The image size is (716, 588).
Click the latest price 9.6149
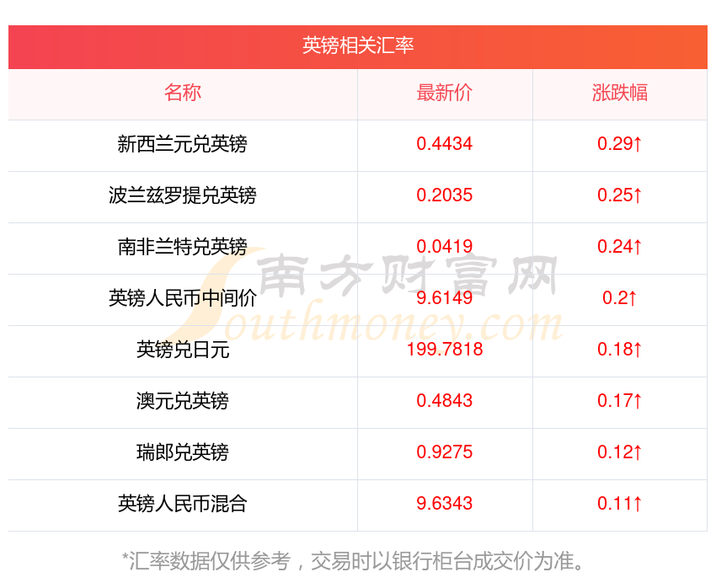[444, 297]
